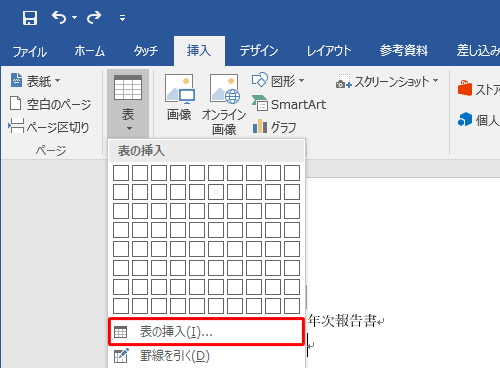This screenshot has width=500, height=368.
Task: Choose 罫線を引く(D) draw table item
Action: [206, 356]
